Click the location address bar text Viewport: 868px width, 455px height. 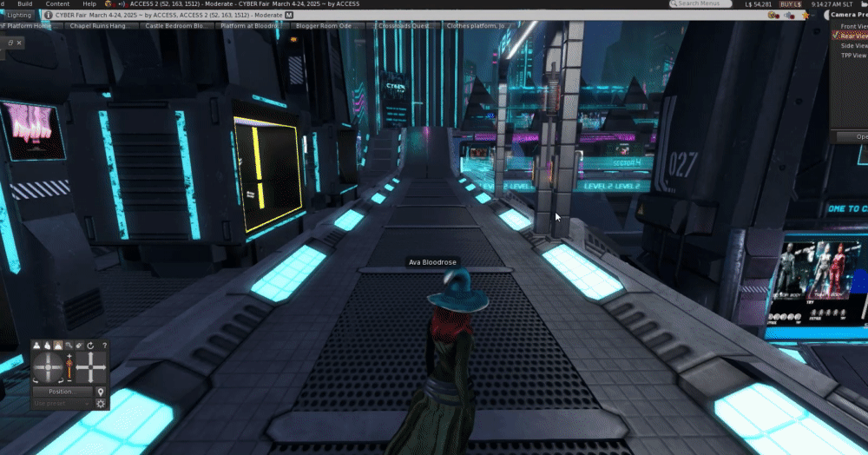tap(169, 15)
